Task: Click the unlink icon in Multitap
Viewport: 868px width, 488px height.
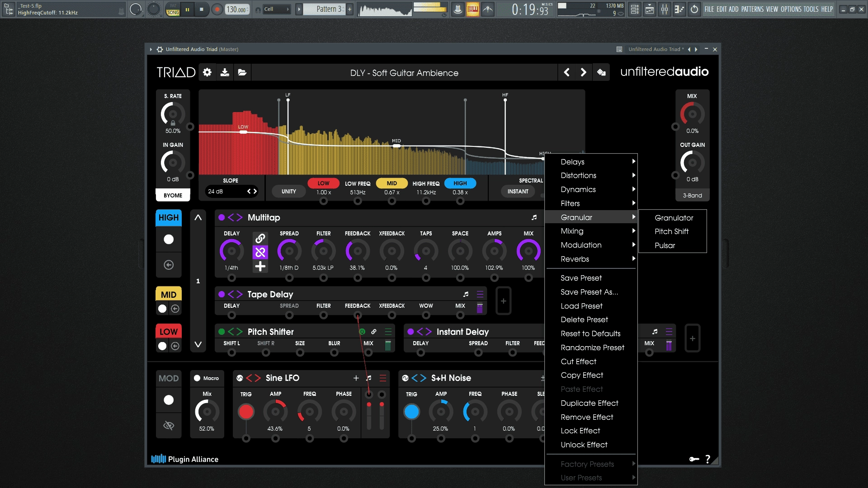Action: point(260,252)
